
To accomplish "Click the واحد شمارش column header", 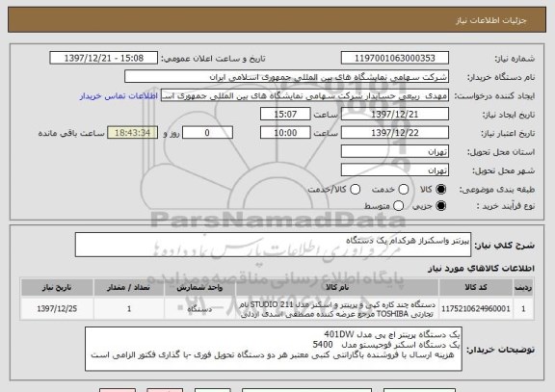I will (x=199, y=287).
